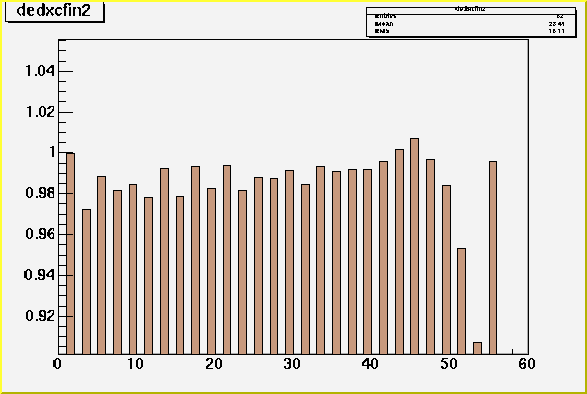Image resolution: width=587 pixels, height=394 pixels.
Task: Click the 0.96 y-axis label
Action: click(40, 234)
